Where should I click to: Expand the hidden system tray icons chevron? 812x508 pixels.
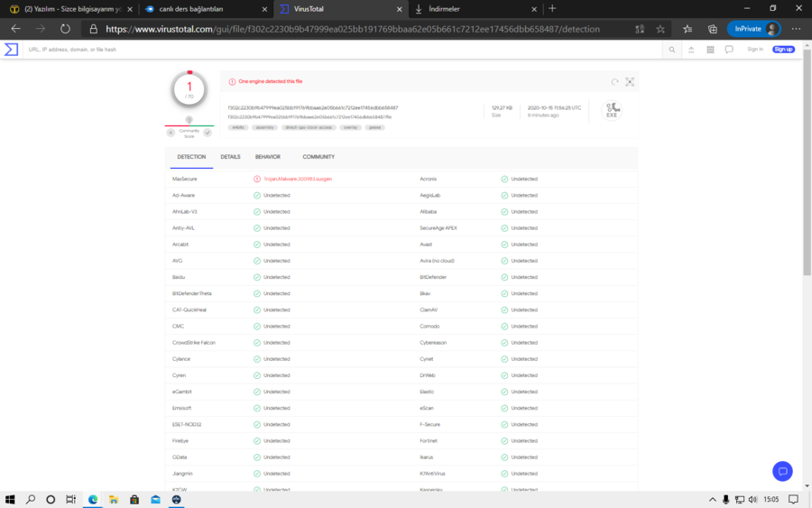point(712,500)
